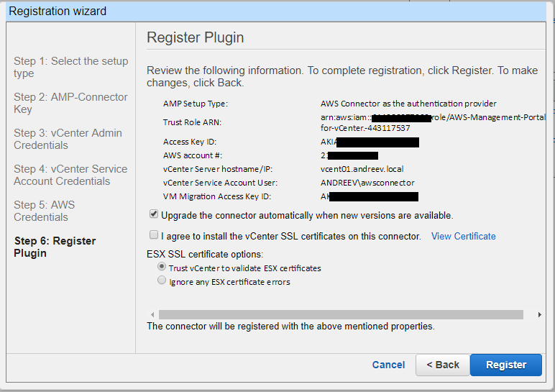
Task: Cancel the registration wizard
Action: point(388,365)
